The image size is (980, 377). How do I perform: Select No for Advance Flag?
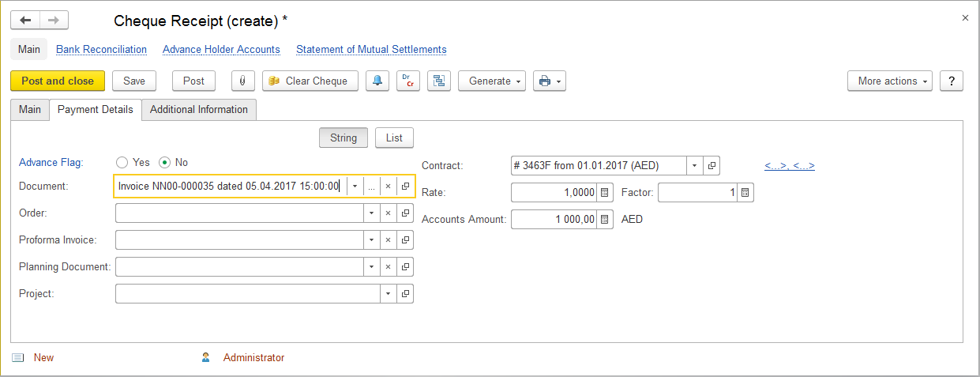point(165,162)
